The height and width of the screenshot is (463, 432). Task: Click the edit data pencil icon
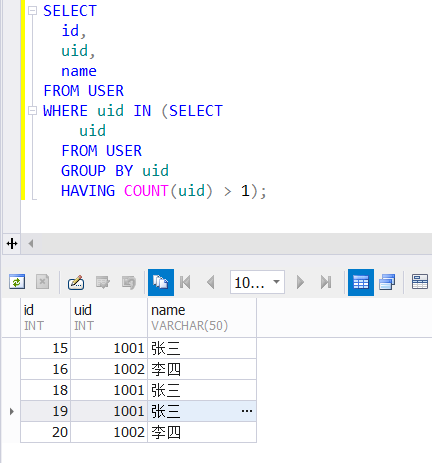click(76, 282)
